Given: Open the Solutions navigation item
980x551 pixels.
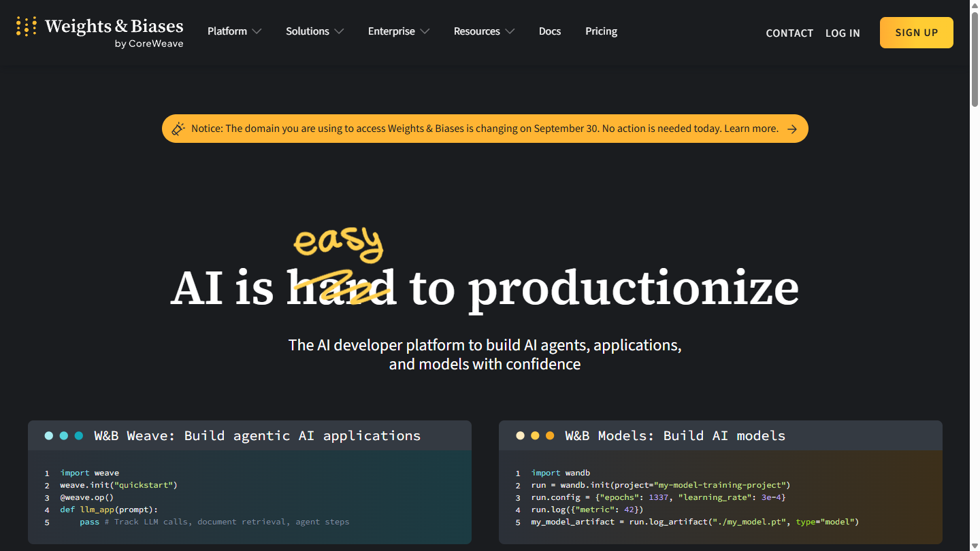Looking at the screenshot, I should [308, 31].
